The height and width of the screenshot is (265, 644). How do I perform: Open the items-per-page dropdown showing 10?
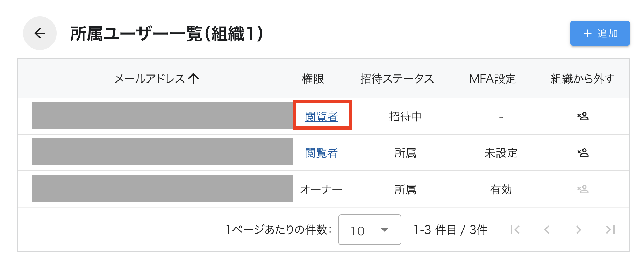pyautogui.click(x=369, y=230)
